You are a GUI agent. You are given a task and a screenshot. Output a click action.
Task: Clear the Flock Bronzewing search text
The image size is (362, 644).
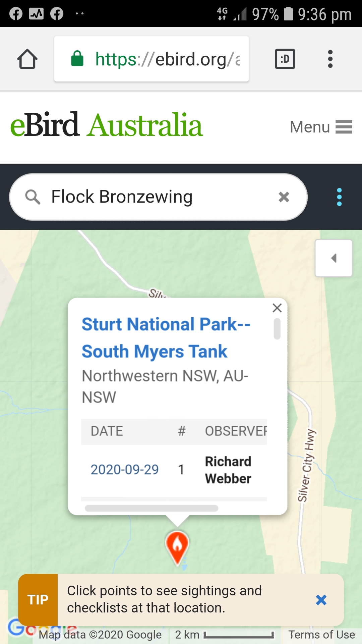click(x=284, y=197)
